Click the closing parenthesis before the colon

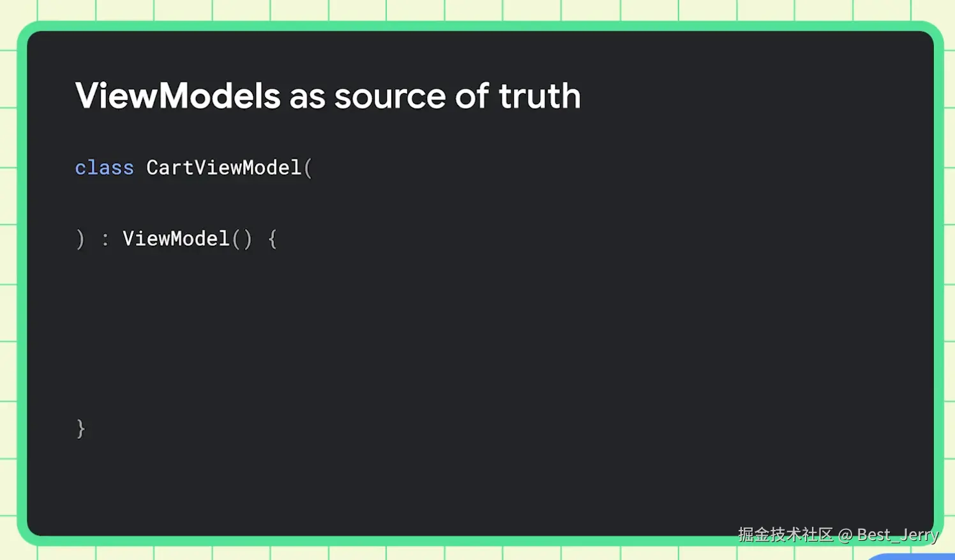(x=80, y=239)
